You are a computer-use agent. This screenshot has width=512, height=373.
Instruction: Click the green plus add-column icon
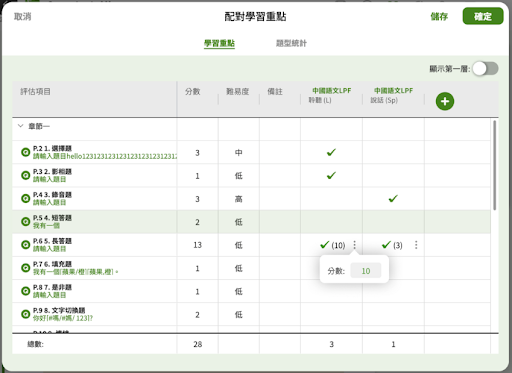(445, 101)
